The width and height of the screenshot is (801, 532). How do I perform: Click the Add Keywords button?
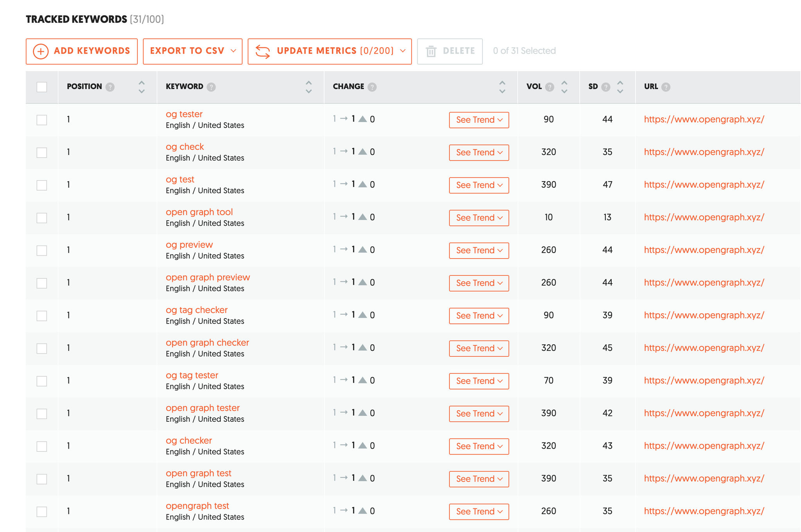(82, 51)
